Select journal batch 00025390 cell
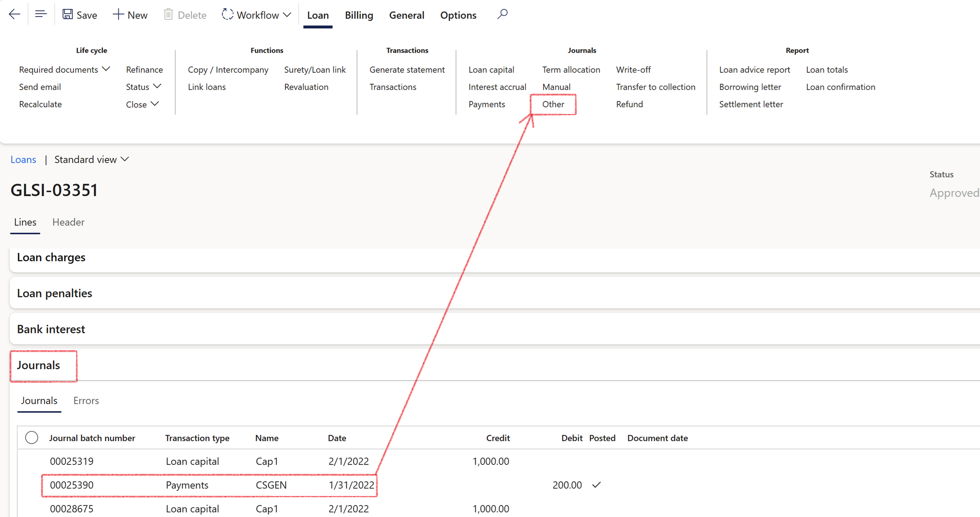The image size is (980, 517). tap(72, 485)
